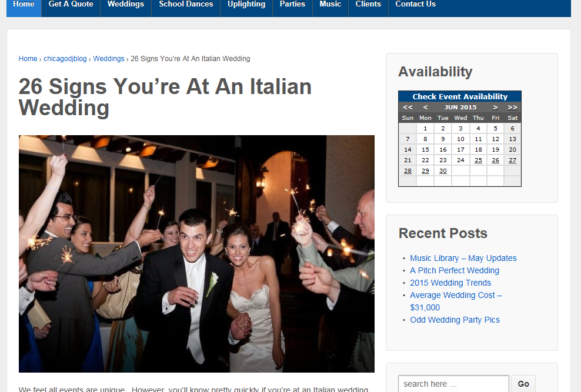Image resolution: width=581 pixels, height=392 pixels.
Task: Open Odd Wedding Party Pics post
Action: (455, 320)
